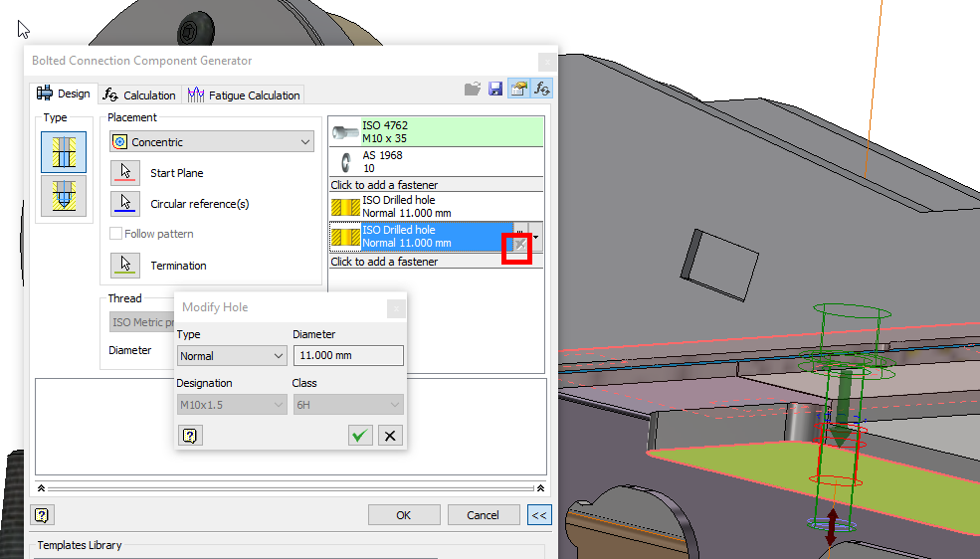This screenshot has height=559, width=980.
Task: Pick the Circular reference(s) selector
Action: (125, 203)
